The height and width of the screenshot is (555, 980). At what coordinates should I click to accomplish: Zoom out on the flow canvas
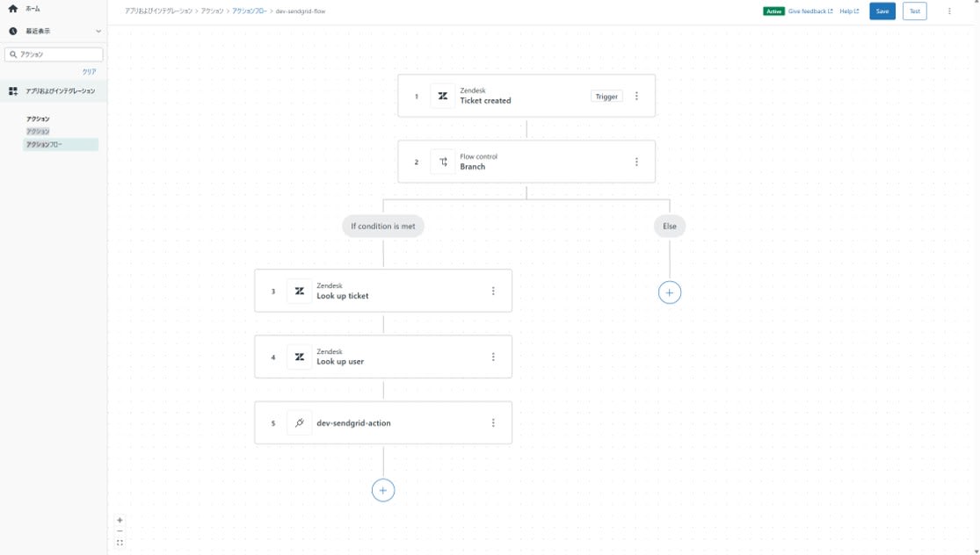tap(120, 531)
